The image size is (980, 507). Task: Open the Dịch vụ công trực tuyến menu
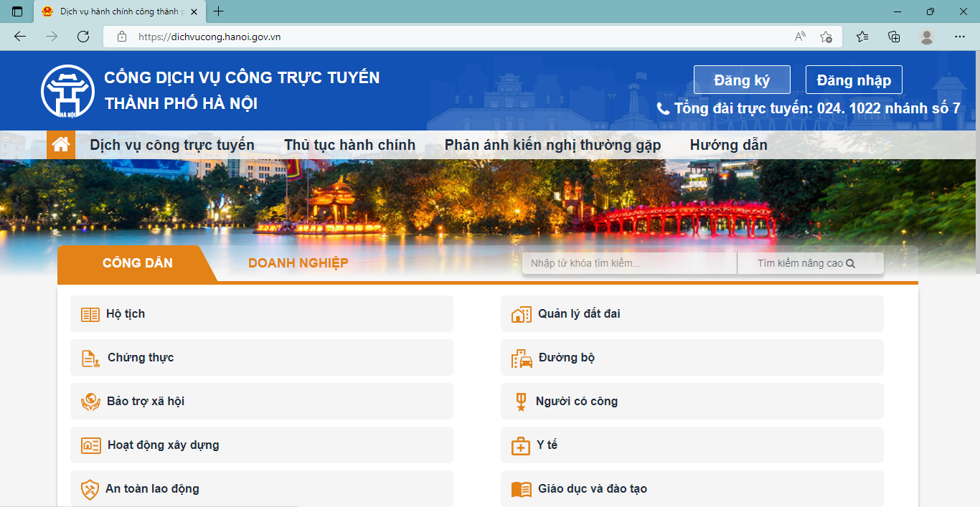click(x=172, y=145)
